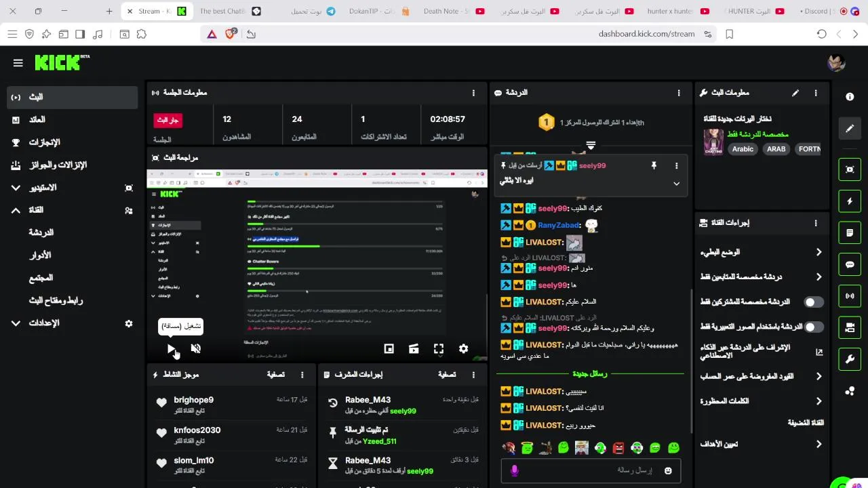
Task: Open account age restrictions chevron
Action: (x=818, y=376)
